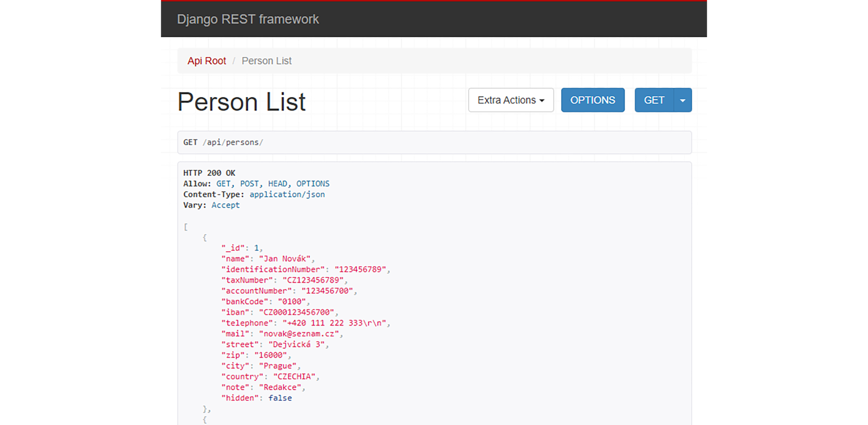Open the Extra Actions dropdown
868x425 pixels.
[x=511, y=100]
